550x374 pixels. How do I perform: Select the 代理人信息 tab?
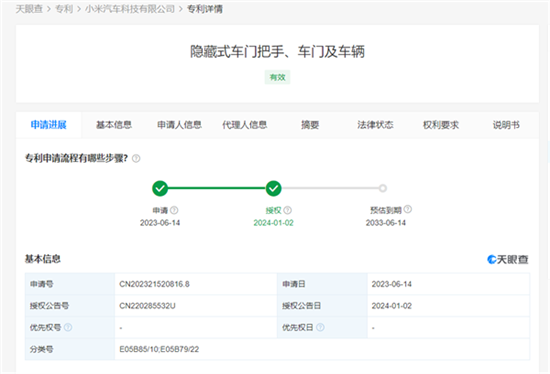pyautogui.click(x=244, y=125)
